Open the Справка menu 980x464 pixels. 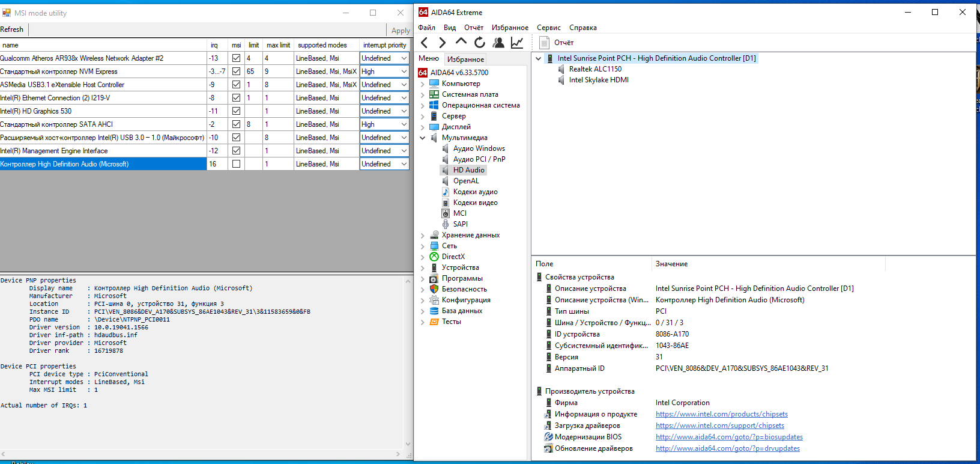coord(583,28)
